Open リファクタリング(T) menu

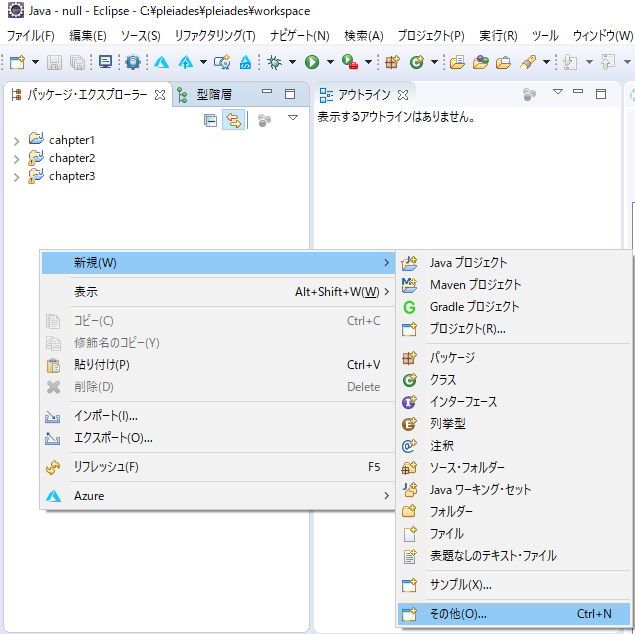(215, 36)
